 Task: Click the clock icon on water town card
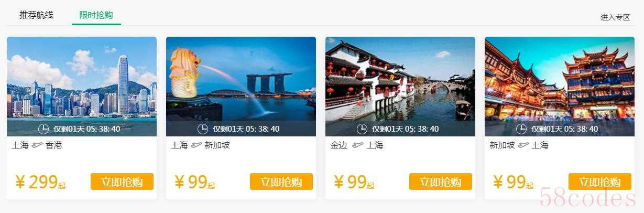pos(362,129)
